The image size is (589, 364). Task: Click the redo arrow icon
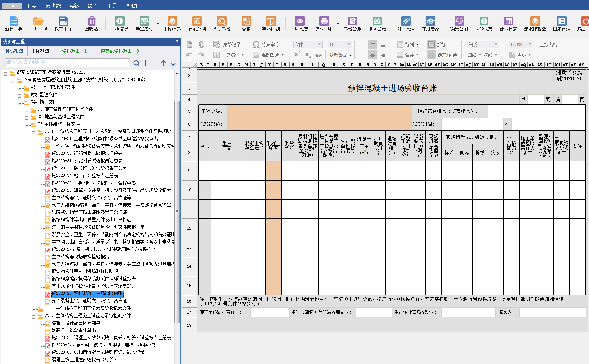coord(201,55)
